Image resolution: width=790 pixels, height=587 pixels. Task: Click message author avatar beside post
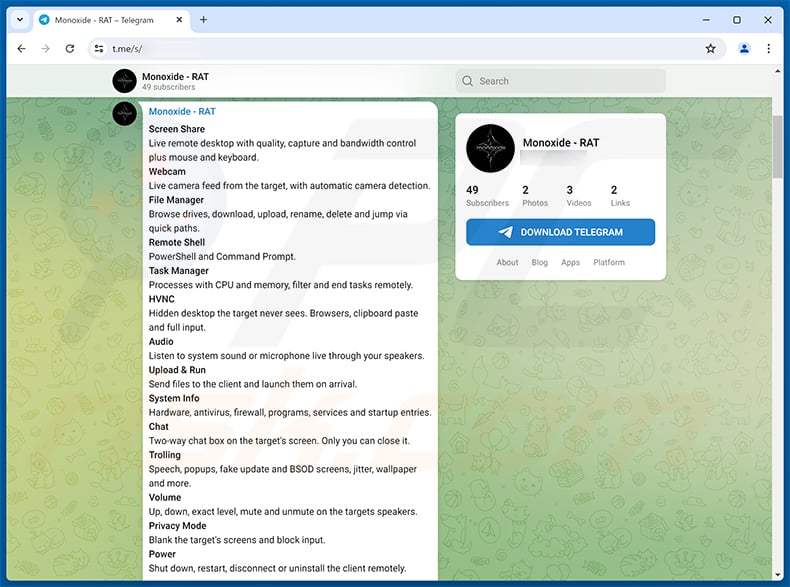pyautogui.click(x=124, y=113)
